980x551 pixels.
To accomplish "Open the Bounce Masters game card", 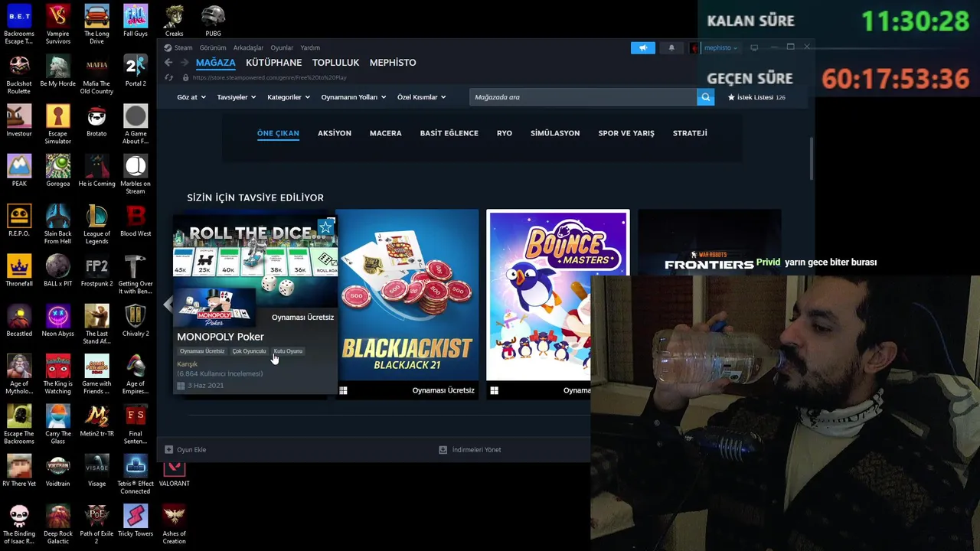I will tap(557, 304).
